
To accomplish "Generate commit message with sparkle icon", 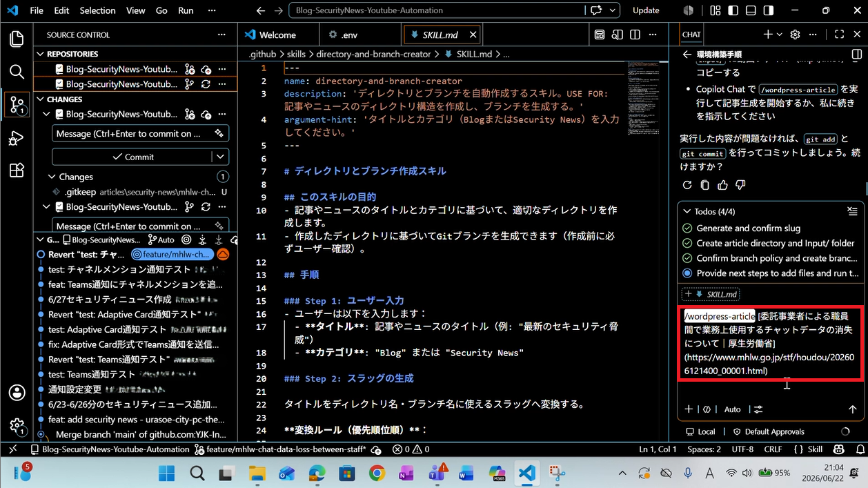I will click(219, 133).
